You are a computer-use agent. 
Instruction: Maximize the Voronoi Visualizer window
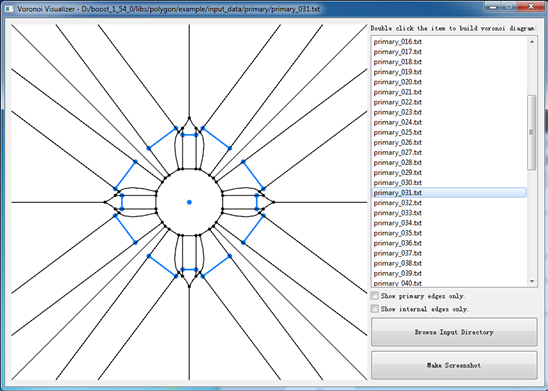pyautogui.click(x=509, y=6)
